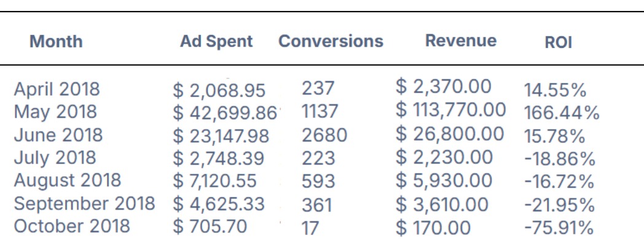Image resolution: width=644 pixels, height=239 pixels.
Task: Click the 166.44% ROI value
Action: click(562, 113)
